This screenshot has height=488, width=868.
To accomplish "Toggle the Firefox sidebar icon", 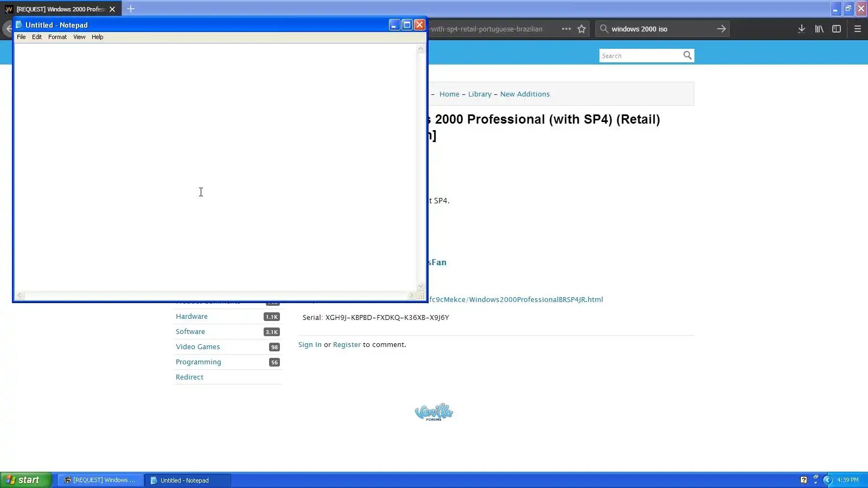I will (x=837, y=29).
